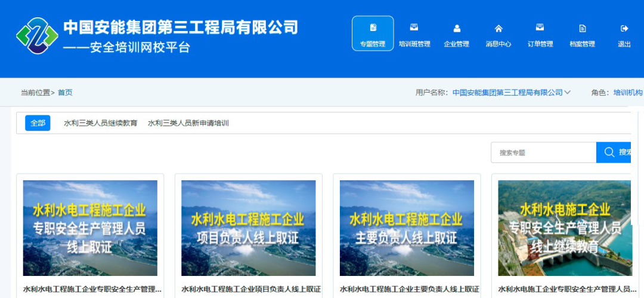Go to 消息中心 via the home icon
Image resolution: width=644 pixels, height=298 pixels.
[499, 29]
